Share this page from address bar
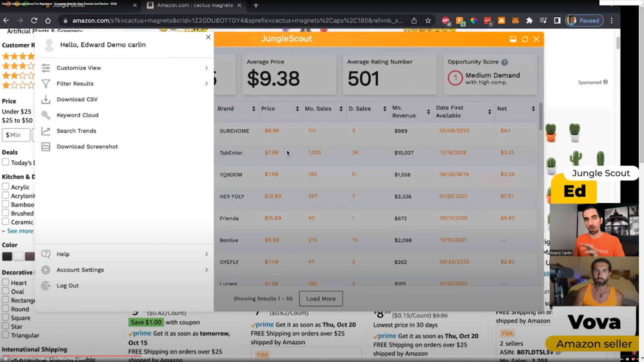644x362 pixels. click(x=414, y=21)
